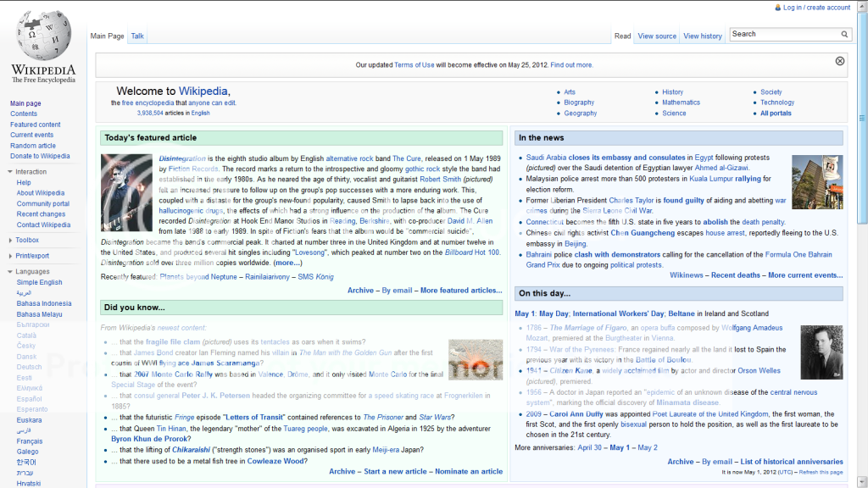
Task: Open the Talk tab
Action: (137, 36)
